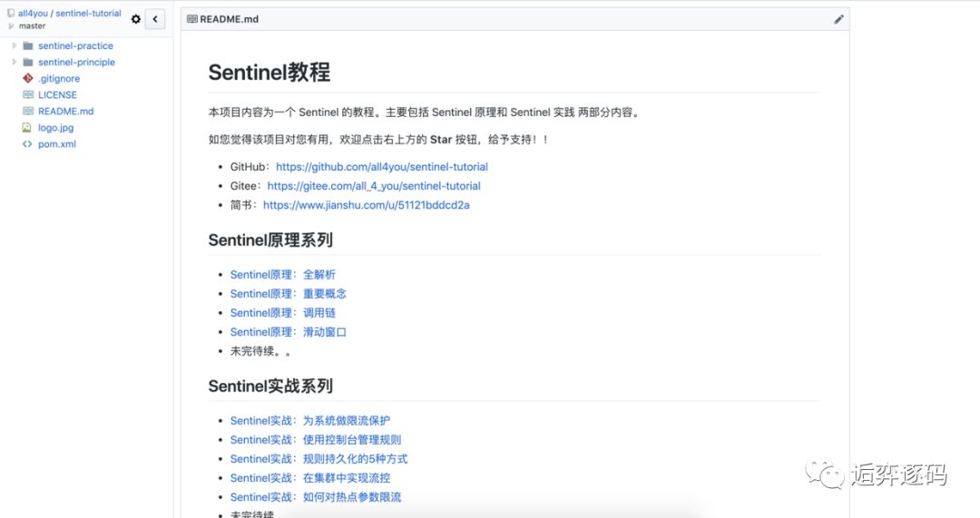Click the master branch label

[x=32, y=26]
